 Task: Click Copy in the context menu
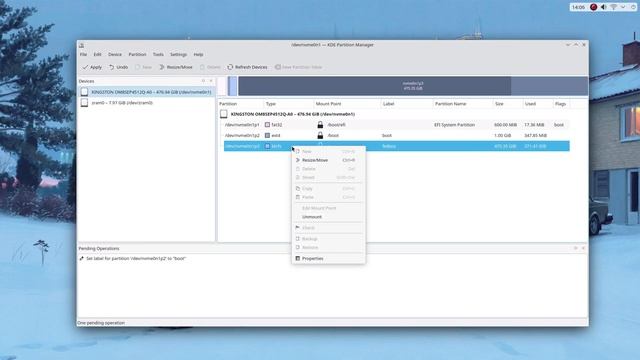329,189
